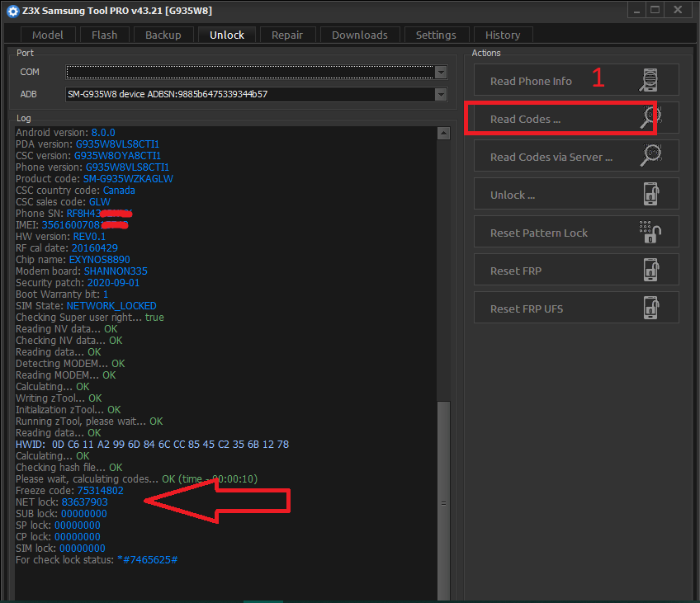The image size is (700, 603).
Task: Click the Reset FRP phone icon
Action: [651, 270]
